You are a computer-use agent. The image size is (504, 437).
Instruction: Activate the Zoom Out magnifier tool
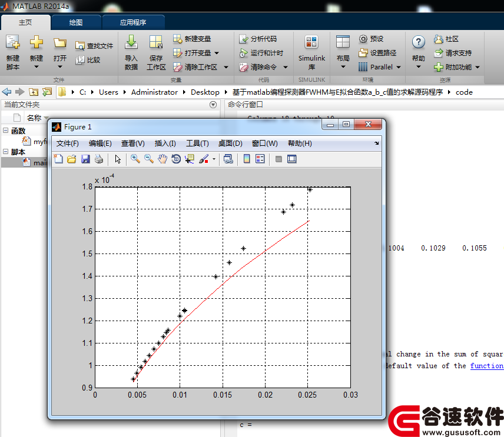click(149, 159)
